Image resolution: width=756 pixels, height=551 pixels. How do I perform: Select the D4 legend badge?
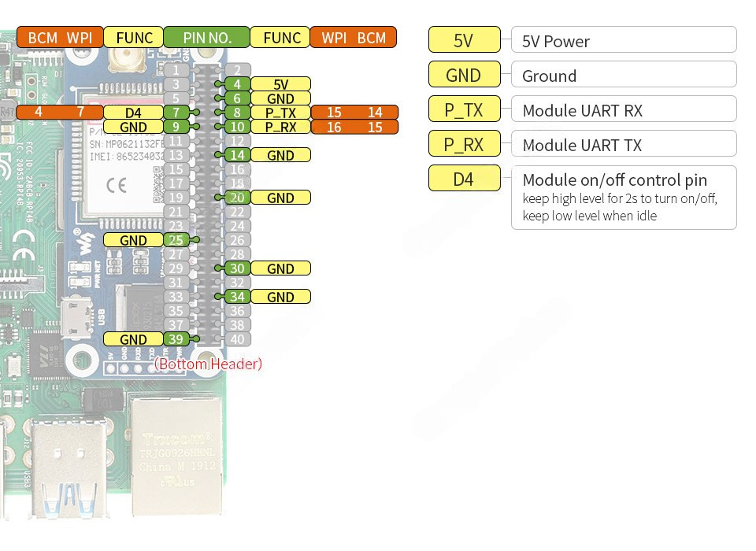coord(464,179)
